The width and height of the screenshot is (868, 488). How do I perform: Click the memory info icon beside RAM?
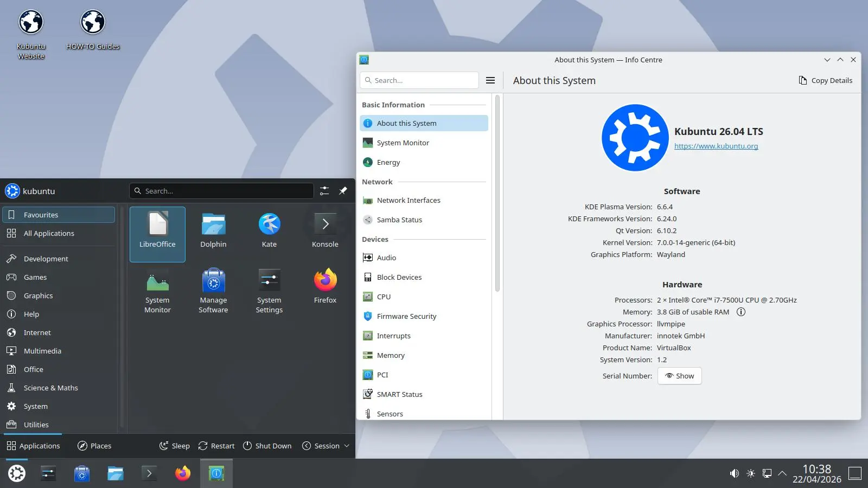point(741,312)
